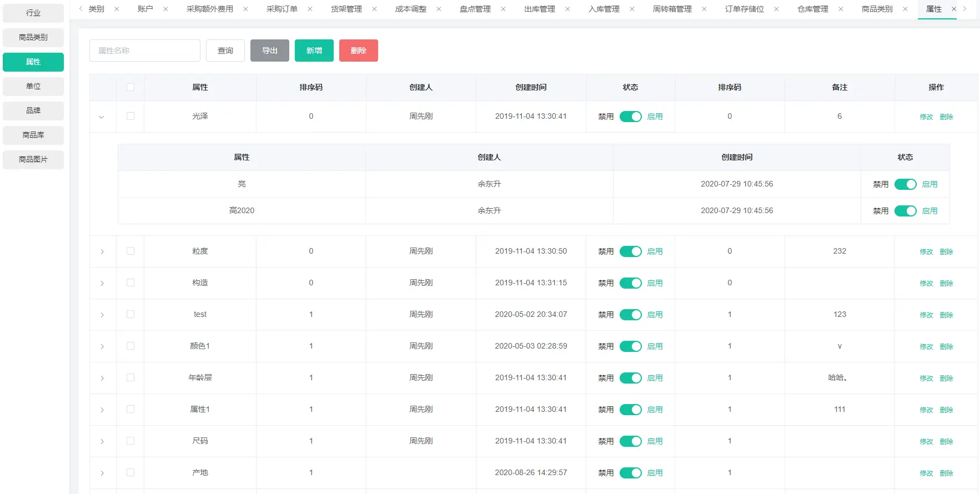Close the active 属性 tab
This screenshot has width=980, height=494.
[x=954, y=9]
